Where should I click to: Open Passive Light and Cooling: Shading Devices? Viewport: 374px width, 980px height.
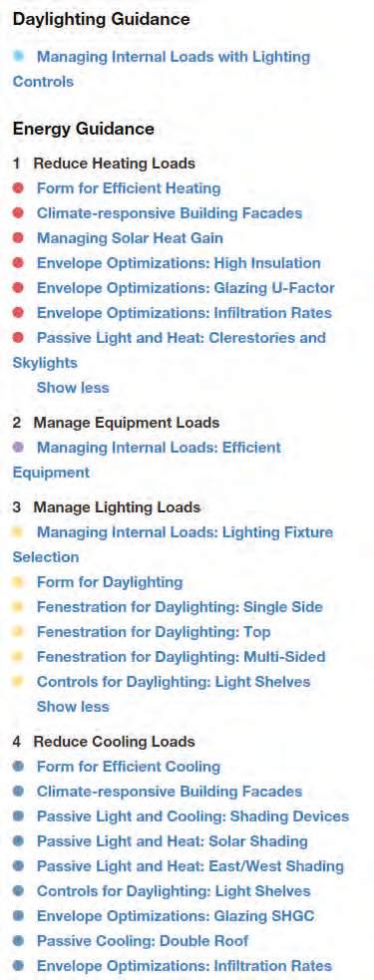192,817
